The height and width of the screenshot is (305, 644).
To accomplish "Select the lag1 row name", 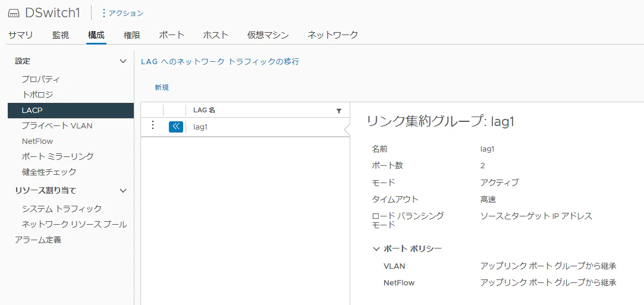I will coord(200,127).
